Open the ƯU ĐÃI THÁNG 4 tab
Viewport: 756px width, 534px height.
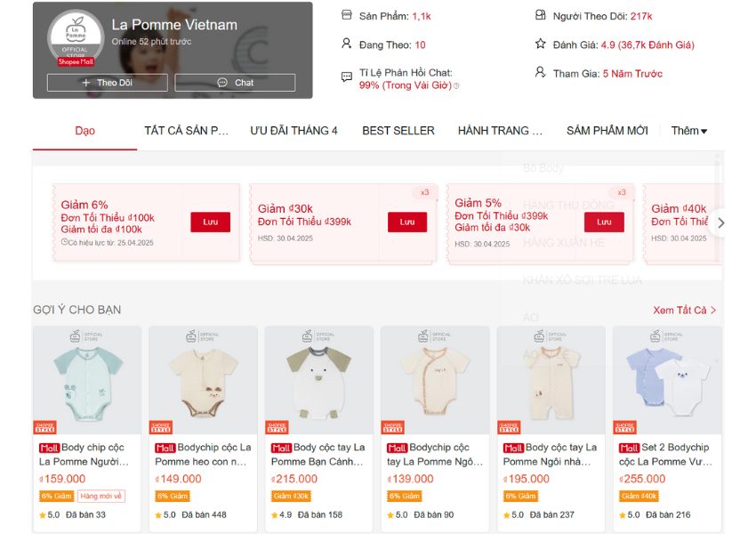coord(294,131)
